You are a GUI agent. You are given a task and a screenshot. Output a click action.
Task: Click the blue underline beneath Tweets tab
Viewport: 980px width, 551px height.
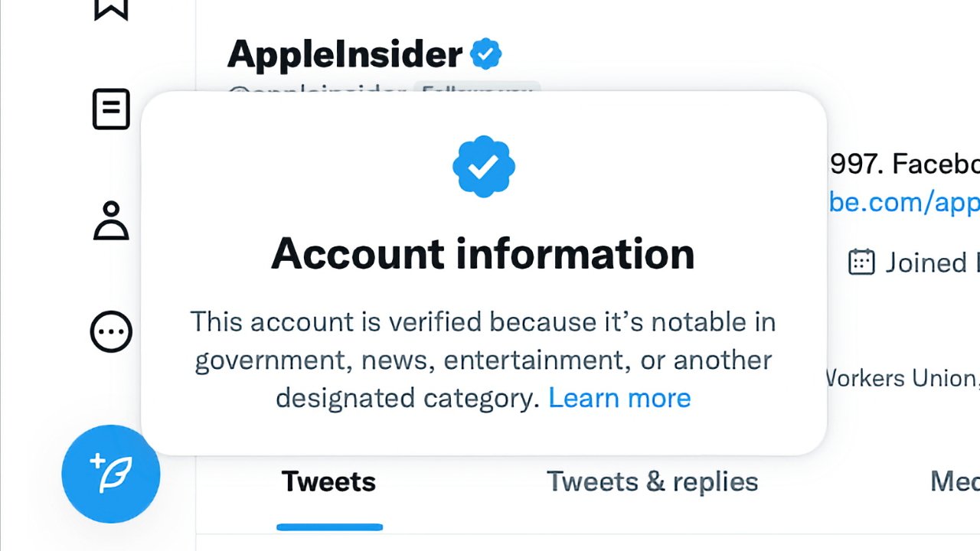point(329,527)
